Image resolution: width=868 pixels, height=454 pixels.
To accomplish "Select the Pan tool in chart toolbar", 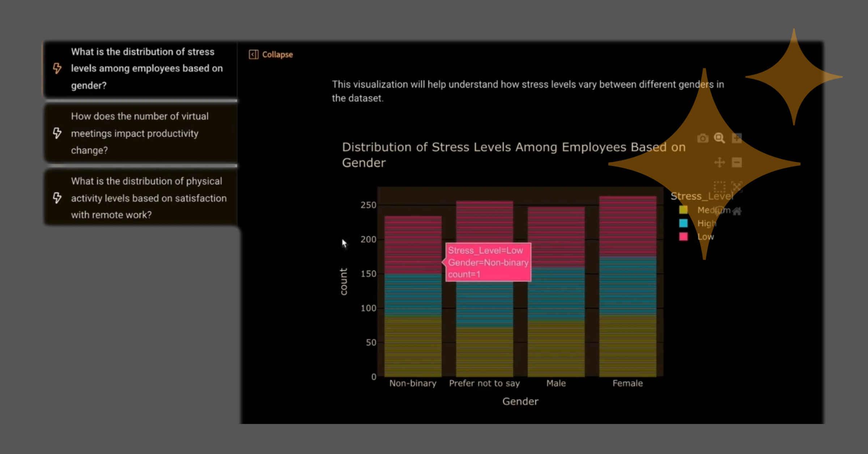I will click(x=719, y=162).
